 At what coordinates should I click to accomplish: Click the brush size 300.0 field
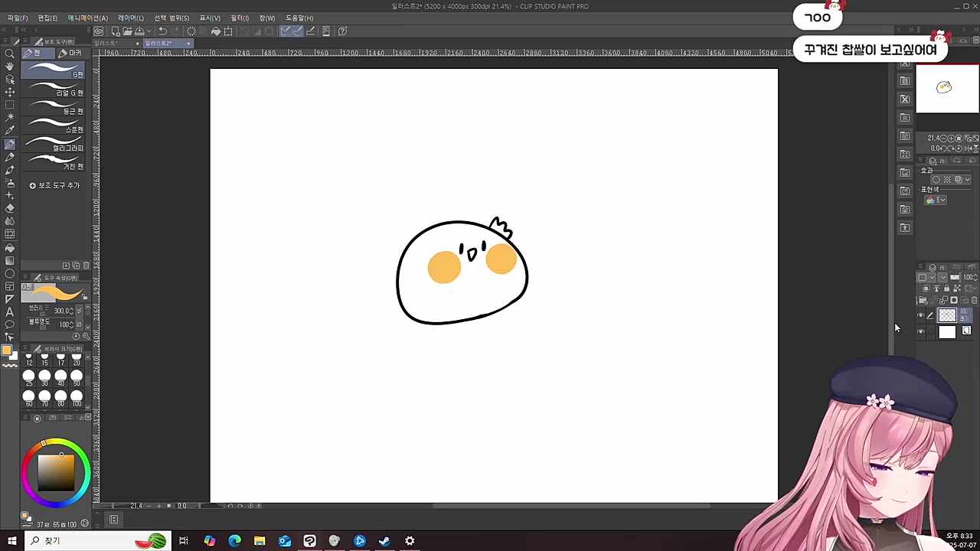point(63,311)
